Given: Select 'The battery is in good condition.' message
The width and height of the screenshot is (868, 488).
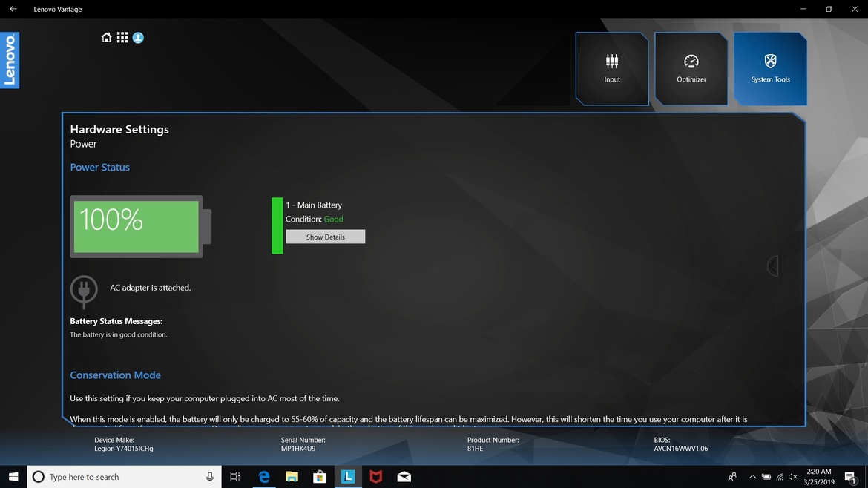Looking at the screenshot, I should coord(119,334).
